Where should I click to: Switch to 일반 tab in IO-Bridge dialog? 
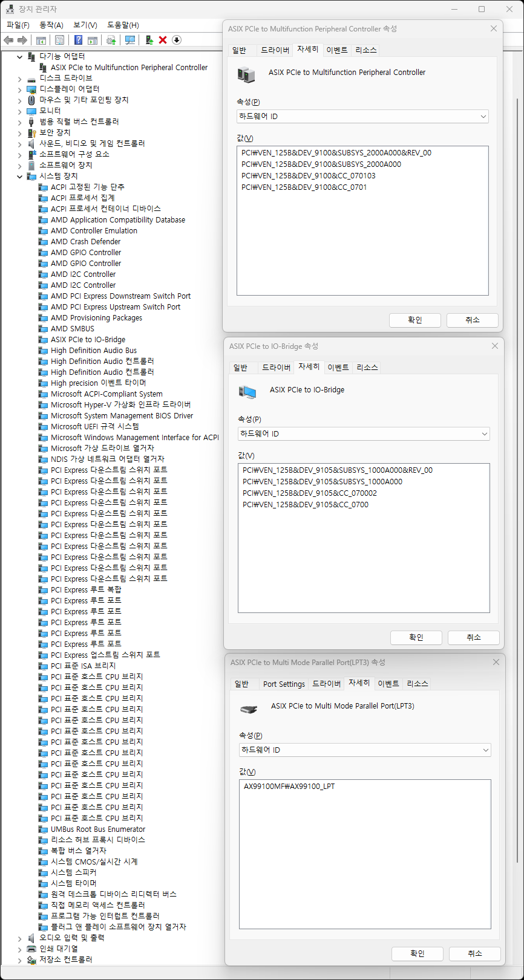[x=240, y=368]
